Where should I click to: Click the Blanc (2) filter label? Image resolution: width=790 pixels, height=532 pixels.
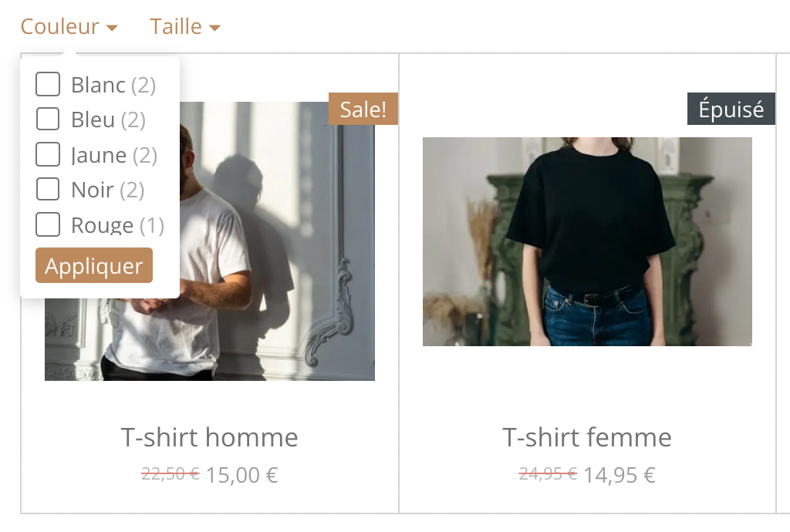pyautogui.click(x=113, y=85)
